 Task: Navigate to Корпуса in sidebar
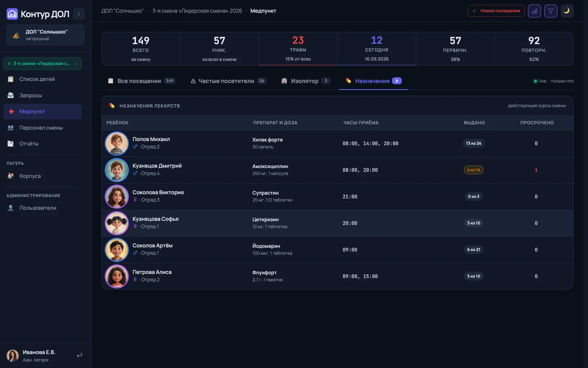click(x=42, y=176)
